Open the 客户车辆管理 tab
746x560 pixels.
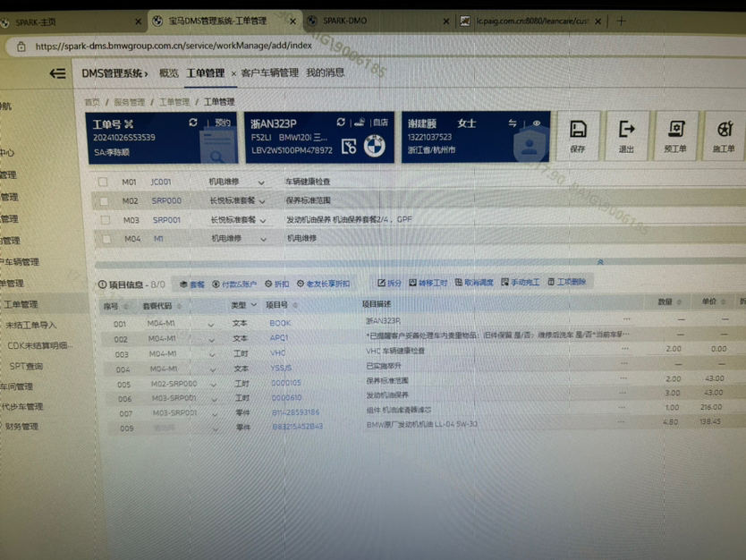270,72
